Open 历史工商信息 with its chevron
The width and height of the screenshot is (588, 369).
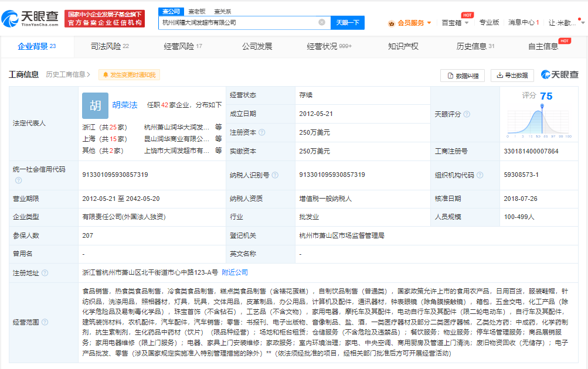click(x=68, y=74)
